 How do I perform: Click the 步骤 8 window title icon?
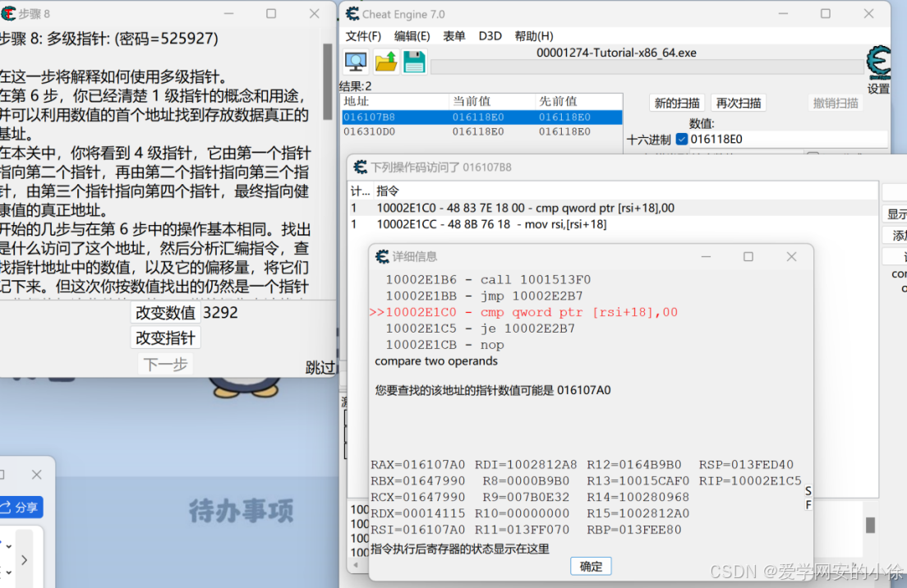(8, 12)
